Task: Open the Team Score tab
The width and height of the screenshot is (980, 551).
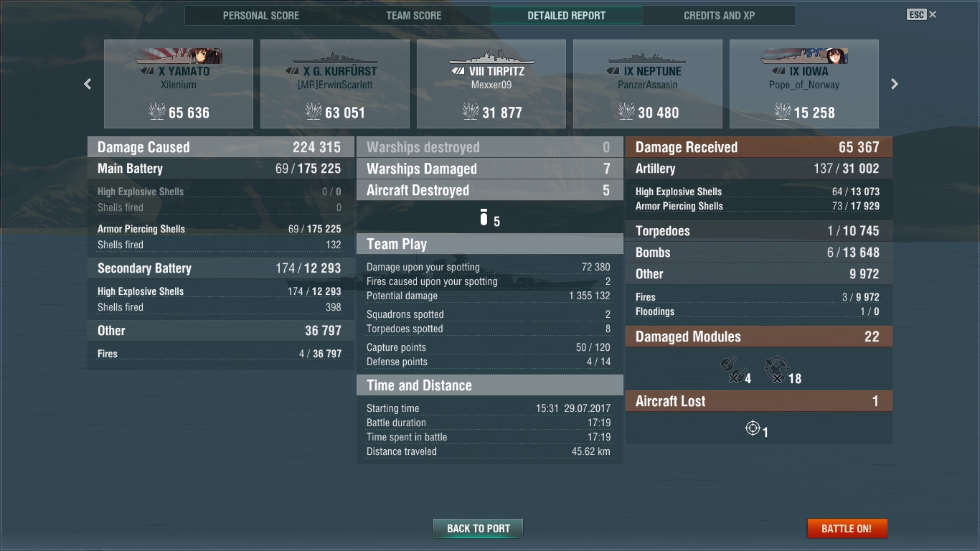Action: [414, 15]
